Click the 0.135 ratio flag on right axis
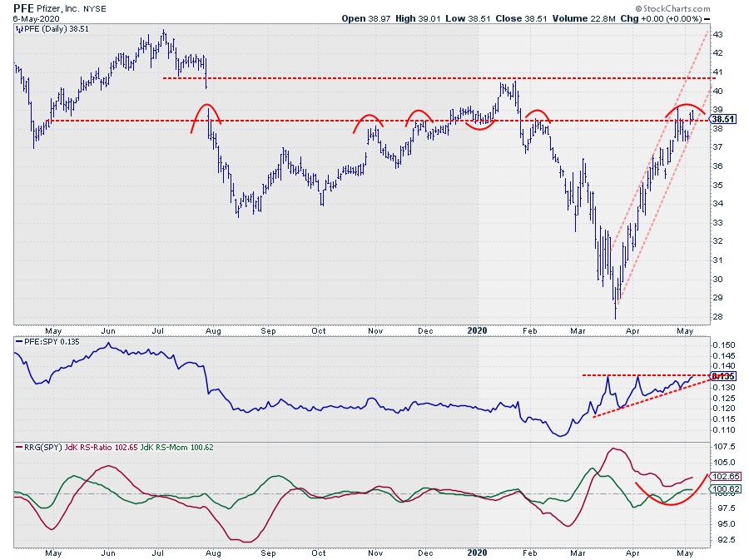 pyautogui.click(x=722, y=376)
